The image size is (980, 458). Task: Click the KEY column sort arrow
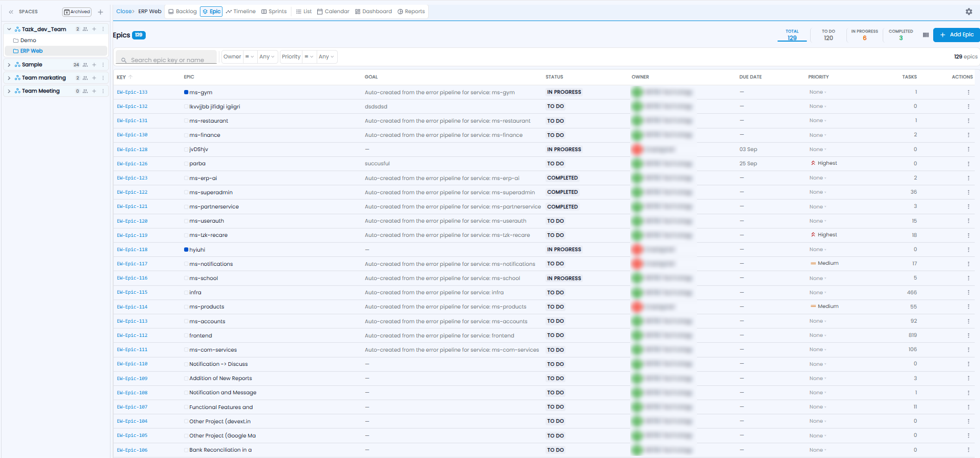pyautogui.click(x=130, y=77)
